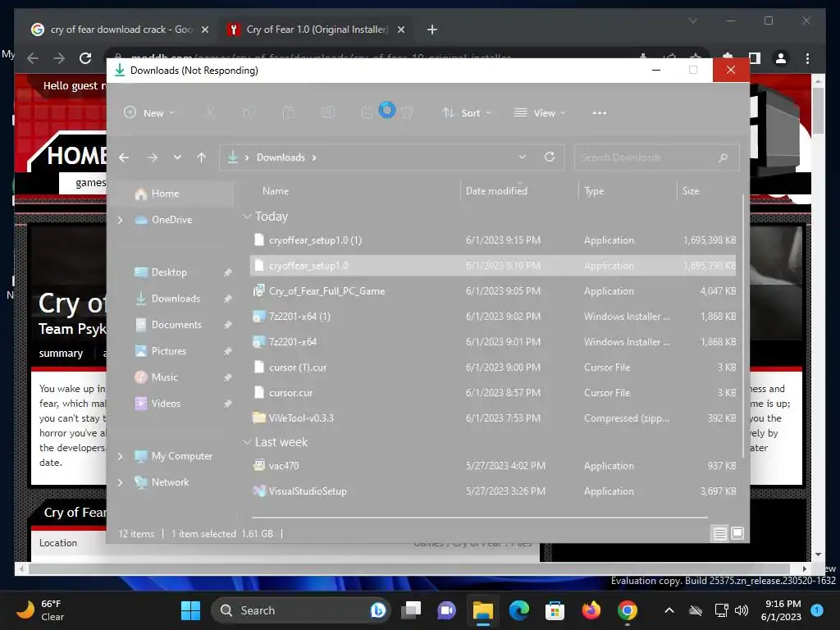840x630 pixels.
Task: Open Firefox from the taskbar
Action: 591,610
